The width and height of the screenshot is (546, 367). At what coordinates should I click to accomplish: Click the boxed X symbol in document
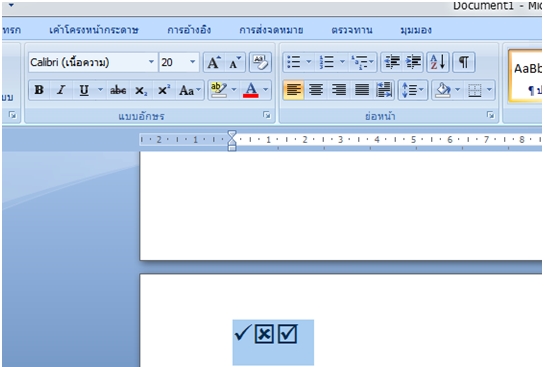(264, 334)
